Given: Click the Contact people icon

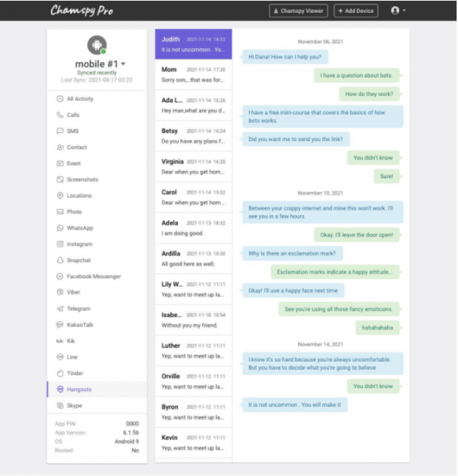Looking at the screenshot, I should tap(60, 147).
